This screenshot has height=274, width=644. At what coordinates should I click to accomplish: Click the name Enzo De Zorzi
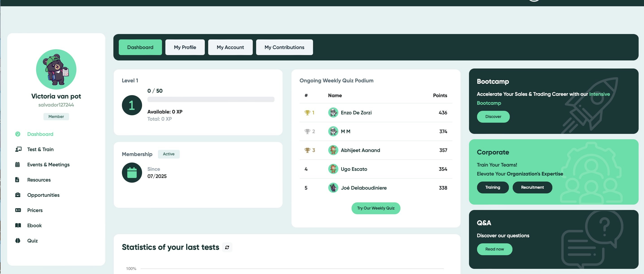tap(356, 113)
